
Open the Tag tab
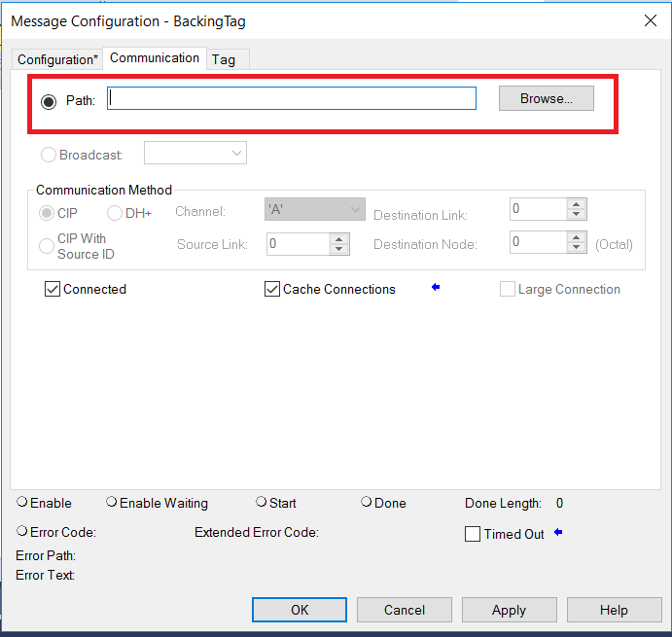coord(224,59)
